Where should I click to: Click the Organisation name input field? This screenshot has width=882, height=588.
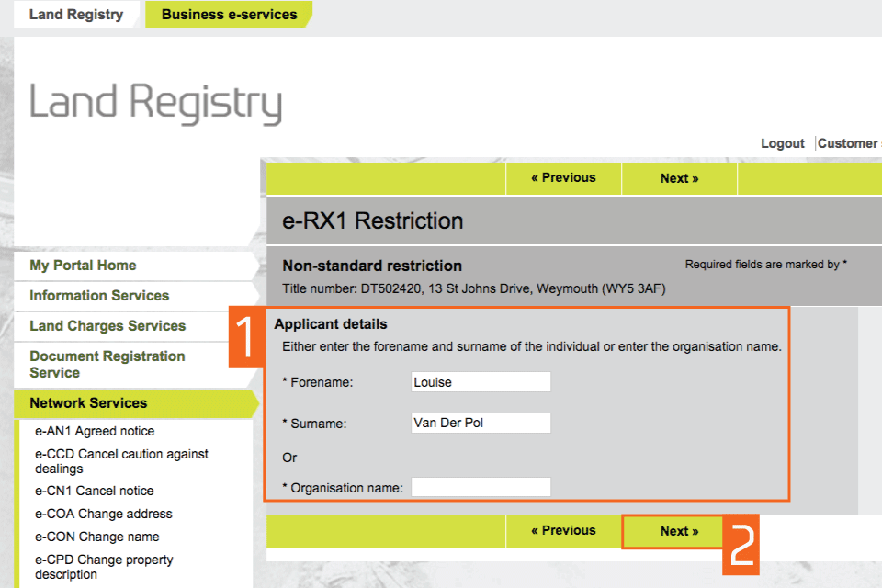point(481,488)
